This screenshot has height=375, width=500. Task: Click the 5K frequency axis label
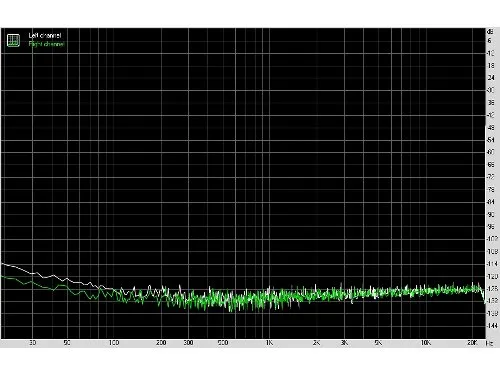(x=378, y=343)
